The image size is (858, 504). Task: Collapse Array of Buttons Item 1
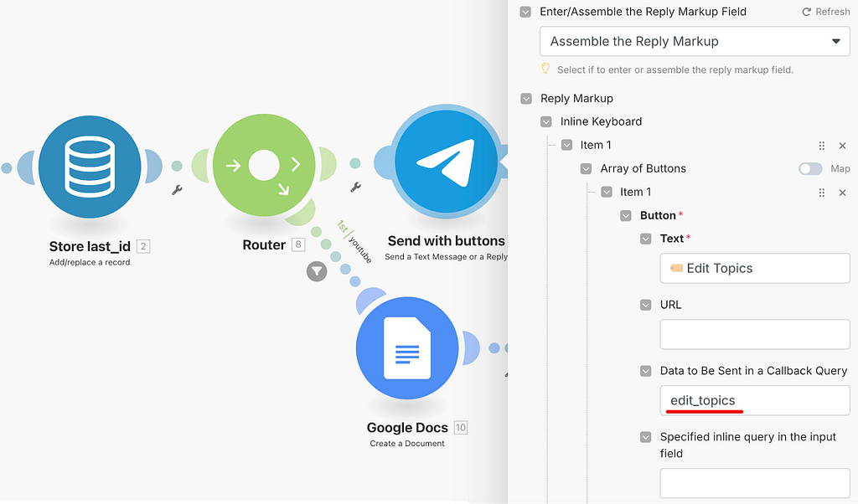coord(607,192)
